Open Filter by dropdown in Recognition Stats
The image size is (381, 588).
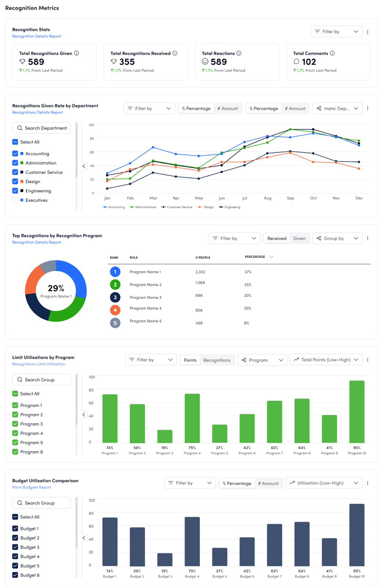click(x=336, y=32)
